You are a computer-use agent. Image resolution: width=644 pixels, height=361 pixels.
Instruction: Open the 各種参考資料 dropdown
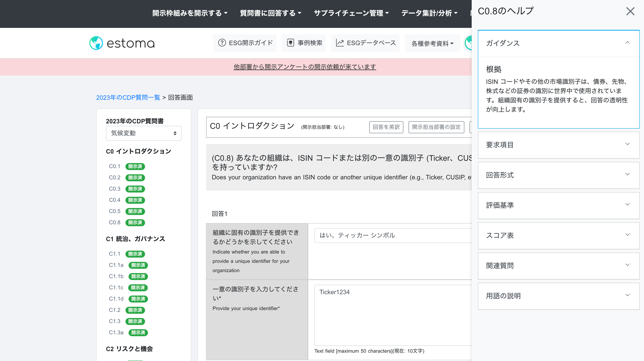click(432, 44)
